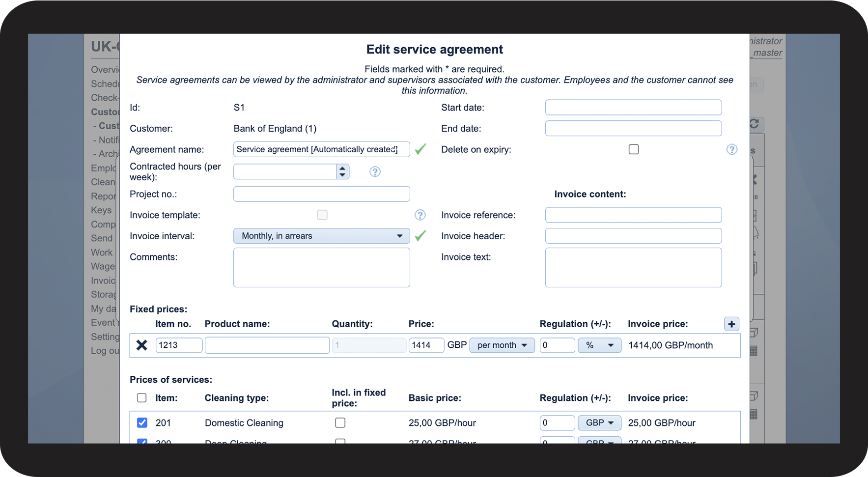Open help icon for Contracted hours
This screenshot has height=477, width=868.
point(375,171)
